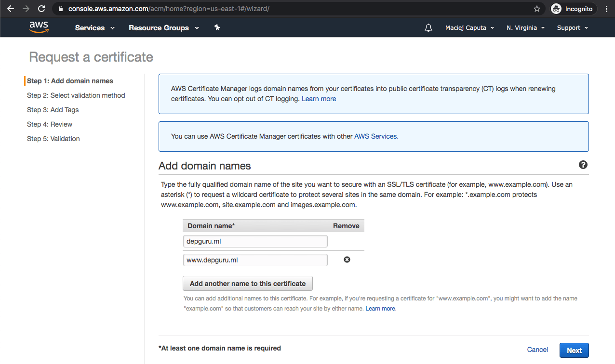Screen dimensions: 615x364
Task: Open the help question mark icon
Action: [583, 165]
